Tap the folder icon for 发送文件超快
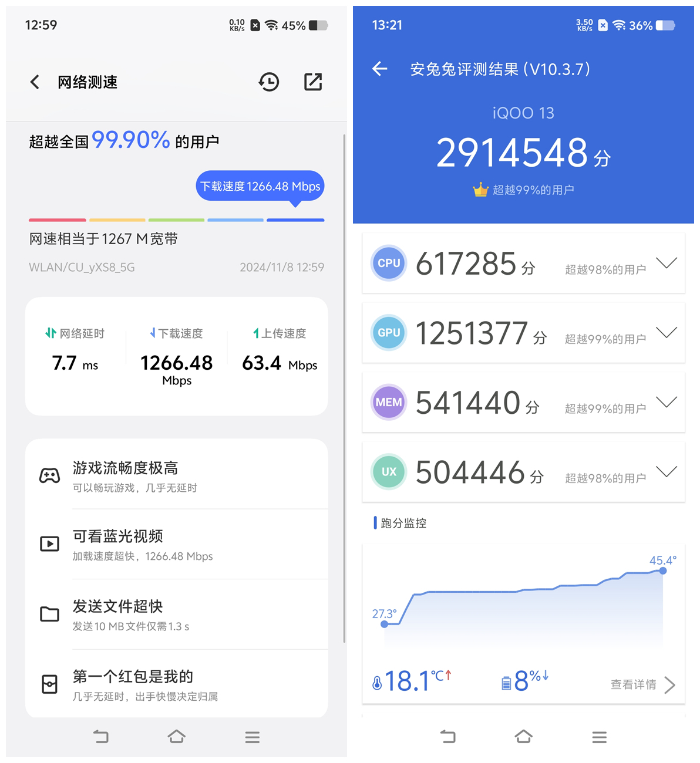This screenshot has height=763, width=700. [49, 614]
